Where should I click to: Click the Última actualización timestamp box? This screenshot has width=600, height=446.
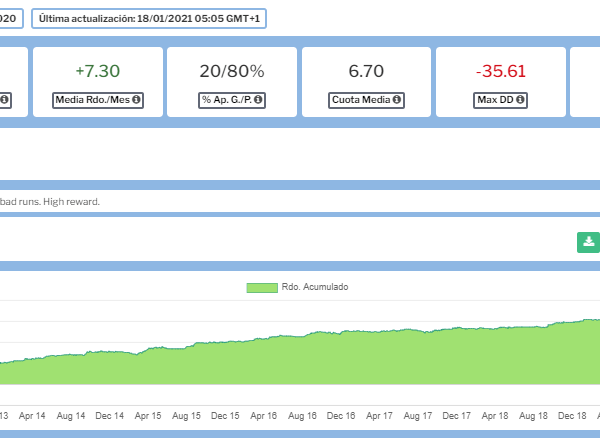coord(149,19)
